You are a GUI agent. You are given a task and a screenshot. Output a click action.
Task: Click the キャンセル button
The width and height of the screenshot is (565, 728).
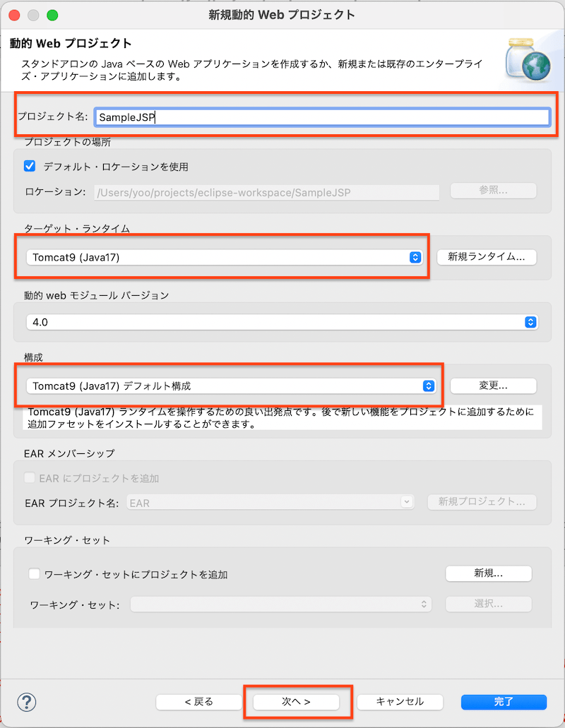pos(400,702)
